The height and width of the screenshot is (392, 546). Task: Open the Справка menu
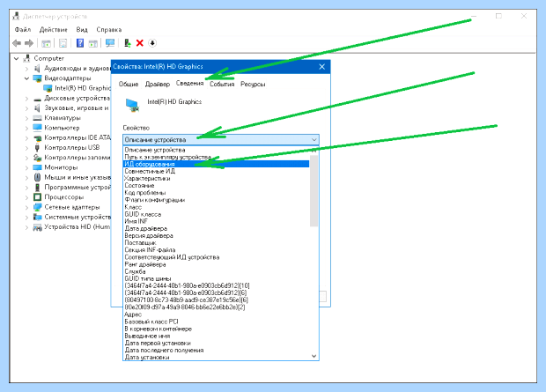click(x=109, y=30)
